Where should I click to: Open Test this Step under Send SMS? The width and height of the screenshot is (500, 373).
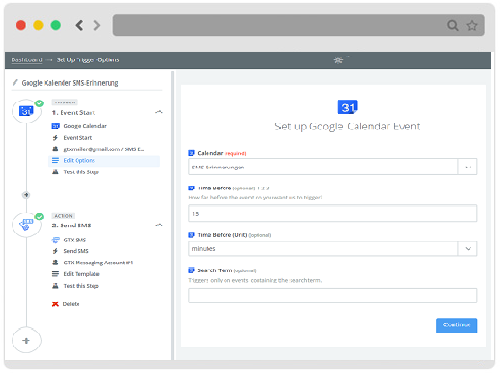pyautogui.click(x=81, y=286)
